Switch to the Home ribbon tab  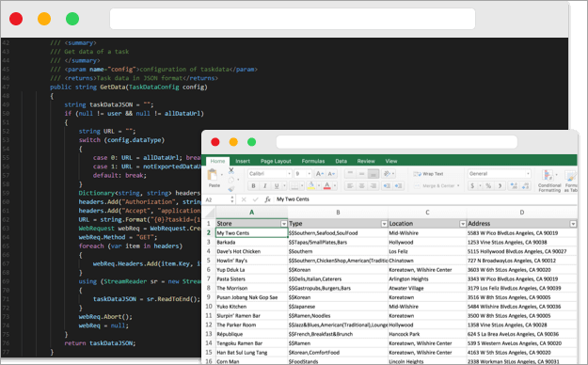(217, 161)
